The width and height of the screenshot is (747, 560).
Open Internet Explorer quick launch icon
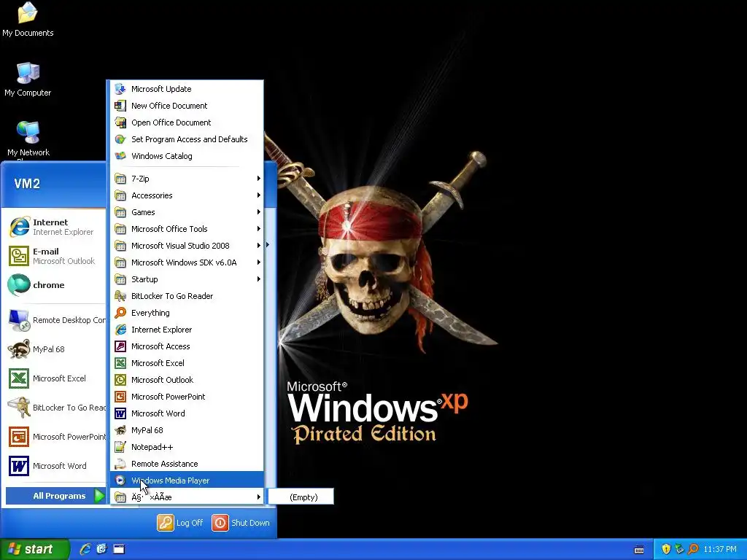click(x=85, y=550)
